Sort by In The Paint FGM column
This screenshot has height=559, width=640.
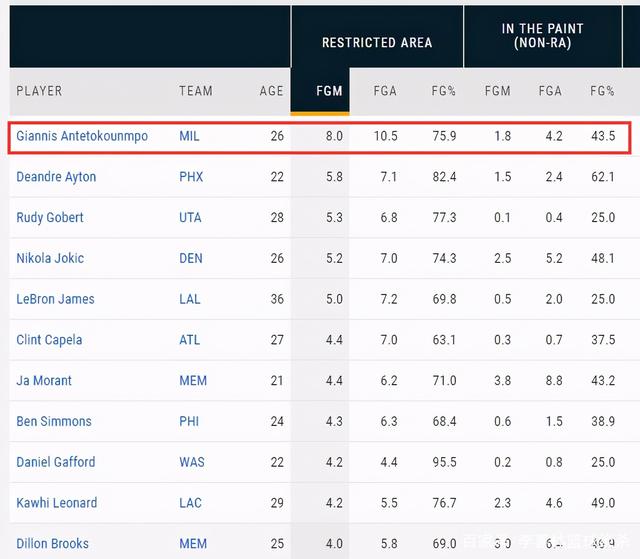497,91
